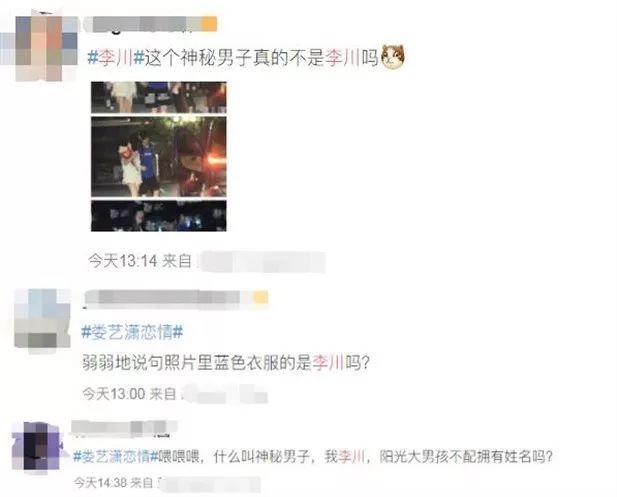Open the second poster's blurred avatar
The image size is (617, 497).
click(42, 320)
